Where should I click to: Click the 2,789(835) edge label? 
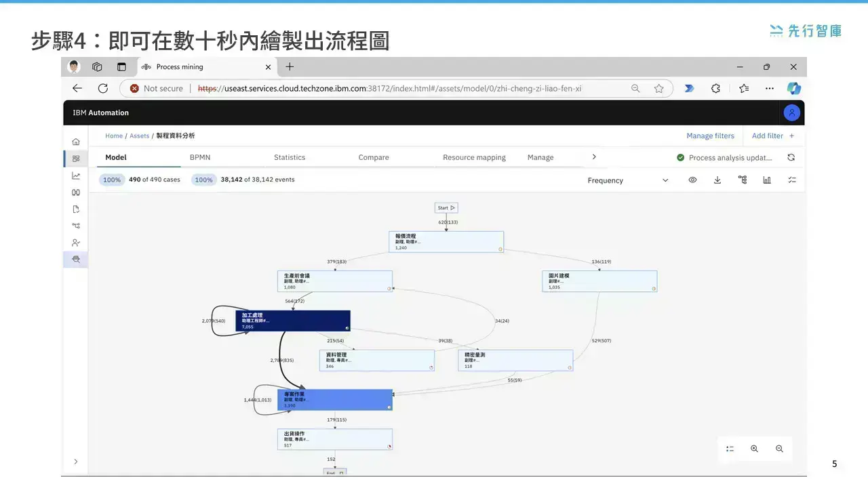coord(282,360)
